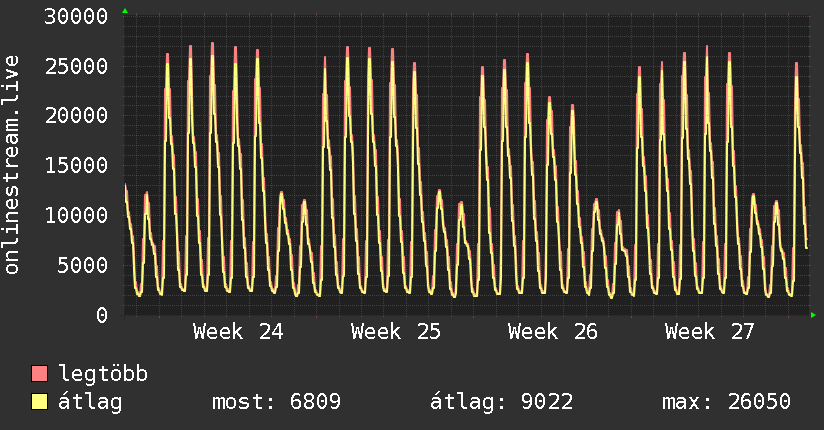
Task: Click the most: 6809 current value
Action: click(x=276, y=402)
